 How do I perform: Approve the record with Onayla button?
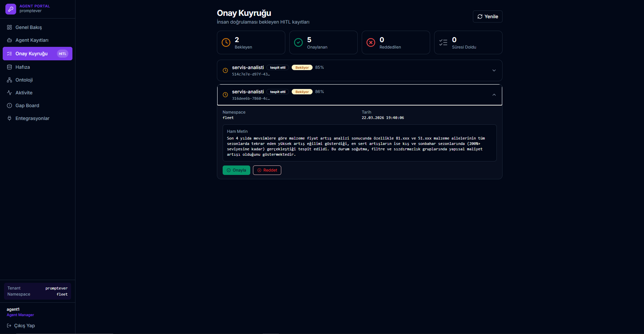[x=236, y=170]
